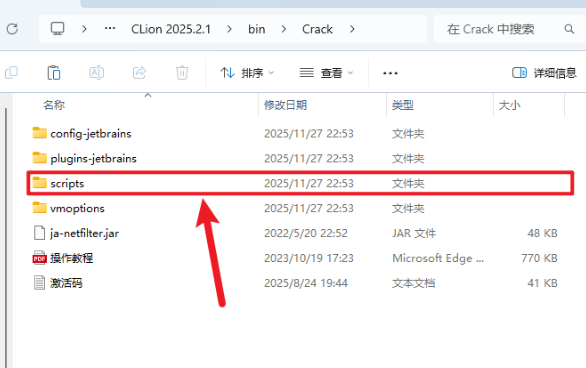Select the 激活码 text file name
The width and height of the screenshot is (586, 368).
tap(66, 283)
